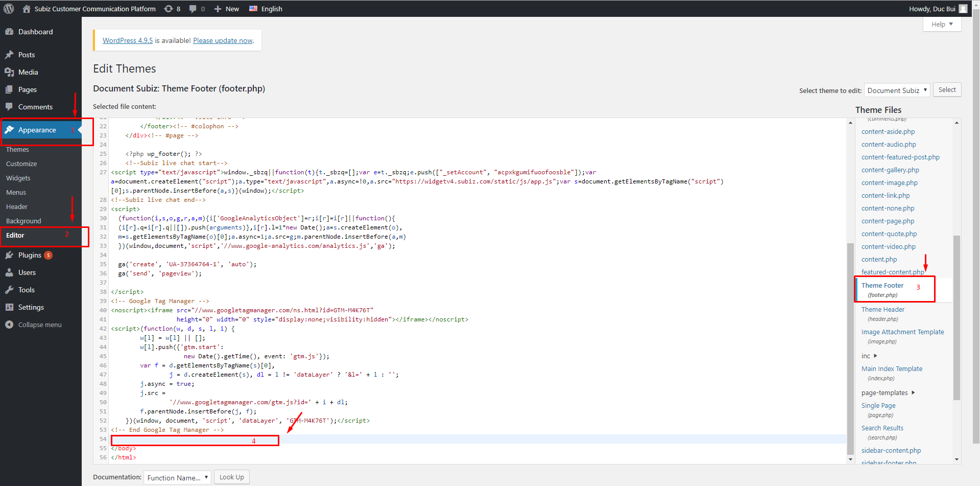Viewport: 980px width, 486px height.
Task: Open the comments bubble icon in admin bar
Action: coord(193,9)
